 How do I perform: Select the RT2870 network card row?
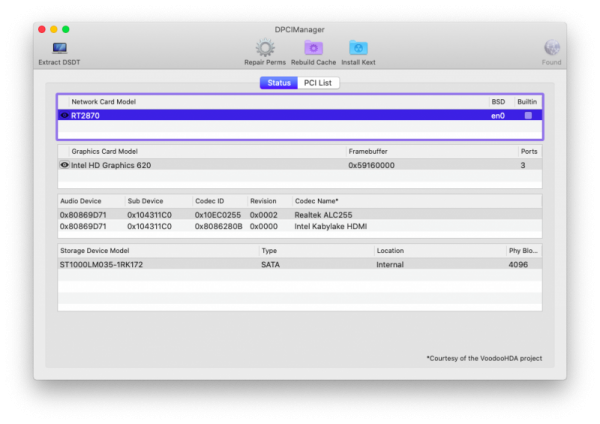coord(300,115)
